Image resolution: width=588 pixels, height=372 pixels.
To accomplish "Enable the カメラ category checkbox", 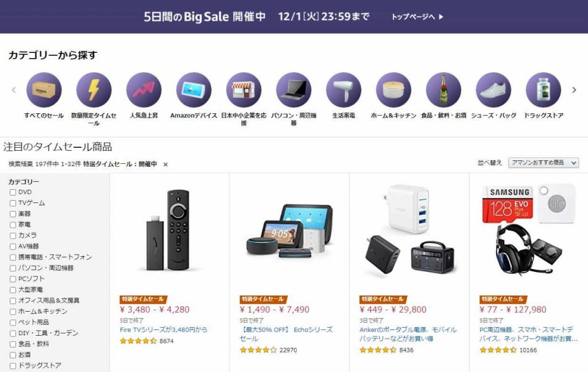I will pos(13,236).
